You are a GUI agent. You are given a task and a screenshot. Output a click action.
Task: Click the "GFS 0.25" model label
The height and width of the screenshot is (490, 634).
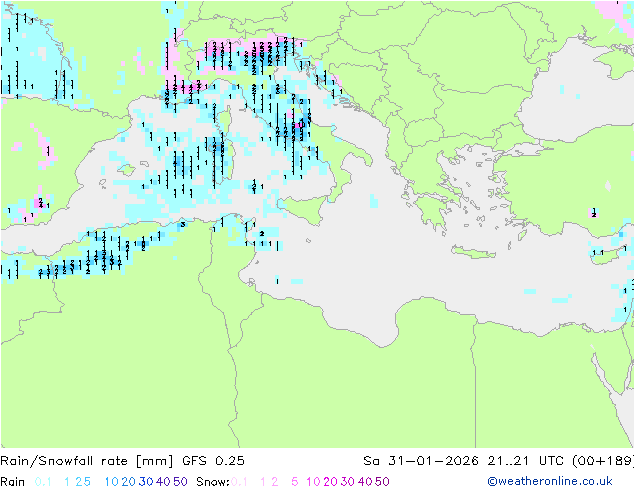[213, 461]
